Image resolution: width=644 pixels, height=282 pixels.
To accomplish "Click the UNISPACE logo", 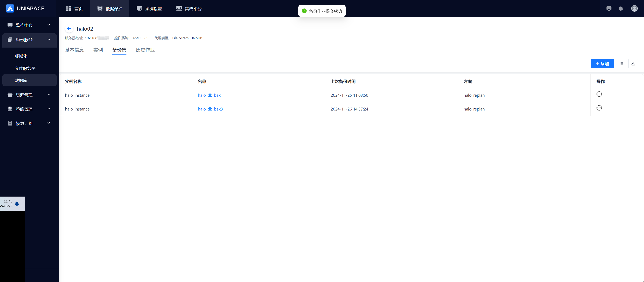I will [x=25, y=8].
